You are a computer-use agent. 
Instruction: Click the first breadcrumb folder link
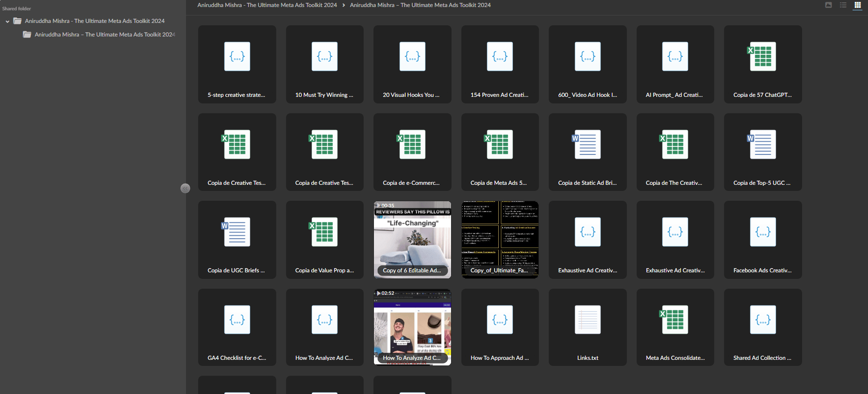click(x=267, y=5)
